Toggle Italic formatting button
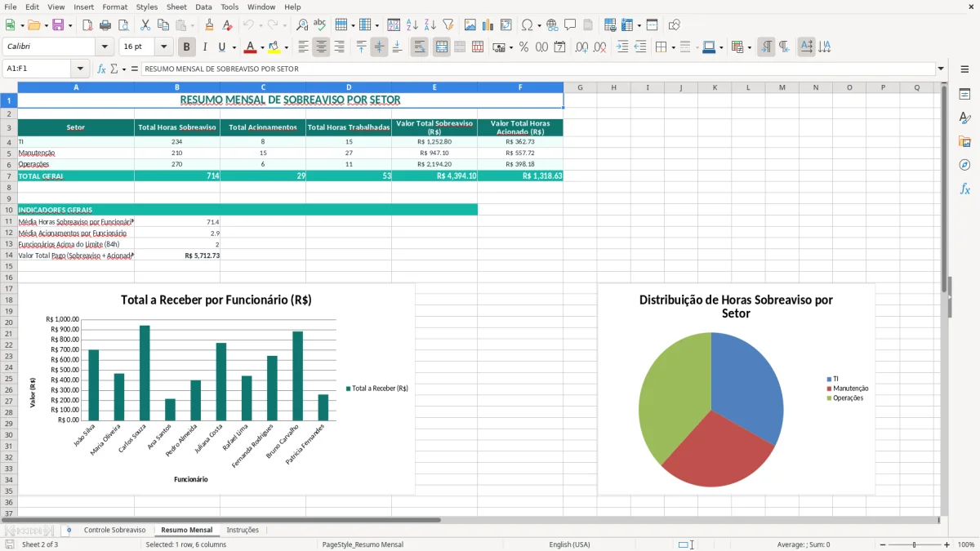This screenshot has width=980, height=551. (204, 47)
